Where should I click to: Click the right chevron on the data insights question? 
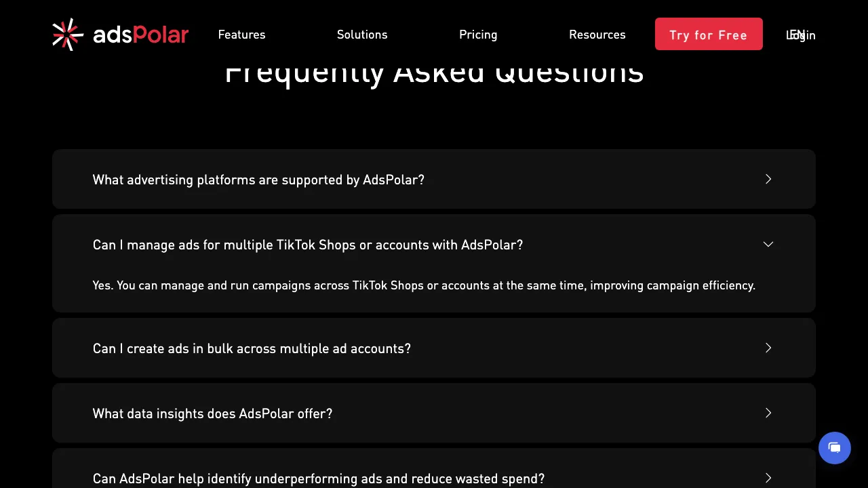coord(768,413)
